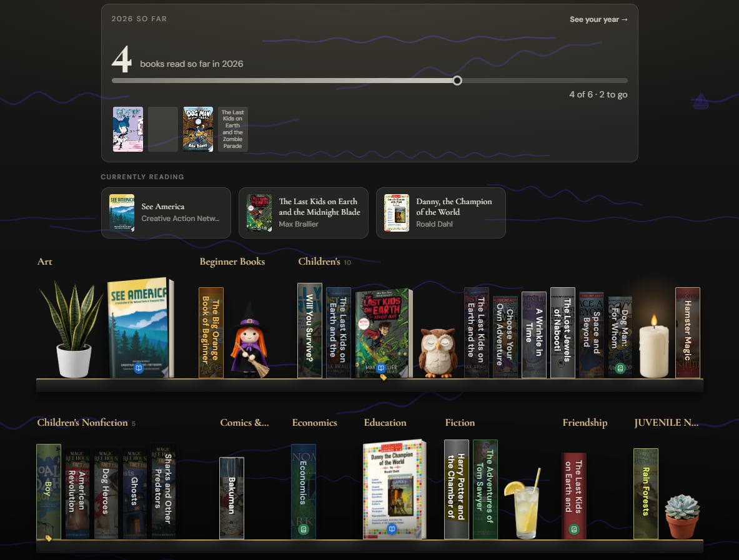The width and height of the screenshot is (739, 560).
Task: Click the yellow tag under Last Kids on Earth cover
Action: (384, 377)
